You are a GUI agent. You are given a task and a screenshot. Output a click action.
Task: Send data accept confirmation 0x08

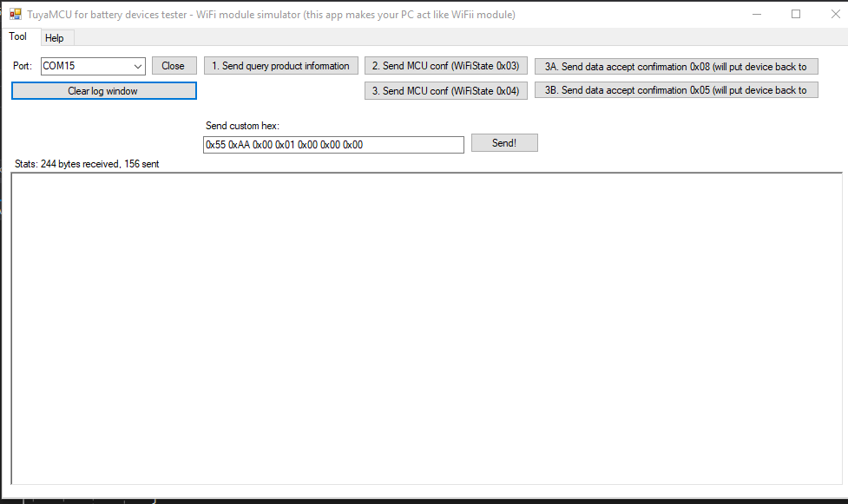[x=676, y=67]
